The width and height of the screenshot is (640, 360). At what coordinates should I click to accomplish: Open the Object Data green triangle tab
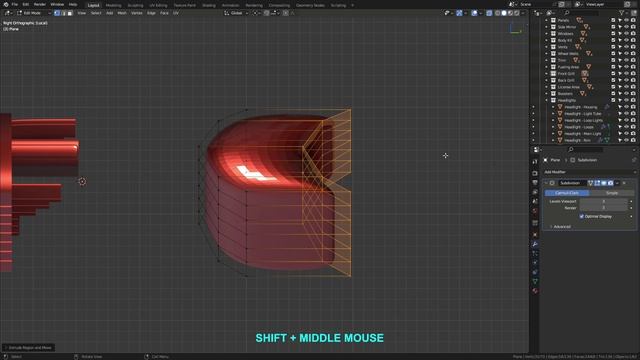click(x=535, y=281)
